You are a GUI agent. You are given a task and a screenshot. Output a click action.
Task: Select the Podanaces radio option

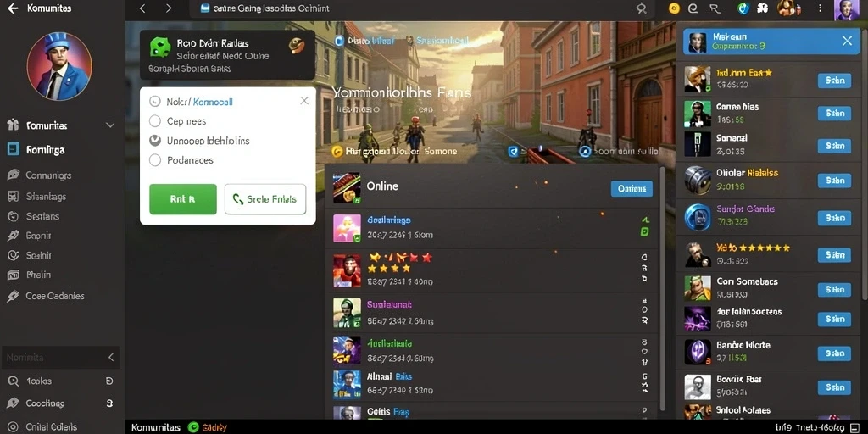(156, 160)
